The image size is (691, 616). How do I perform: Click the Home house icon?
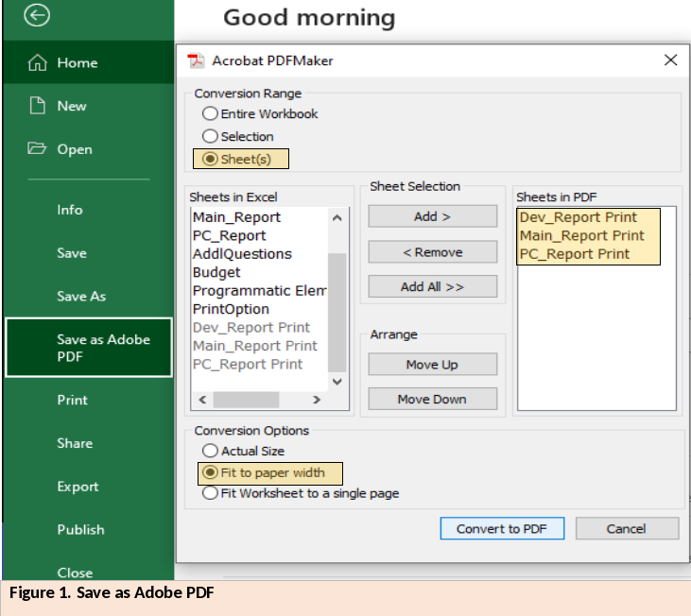38,63
